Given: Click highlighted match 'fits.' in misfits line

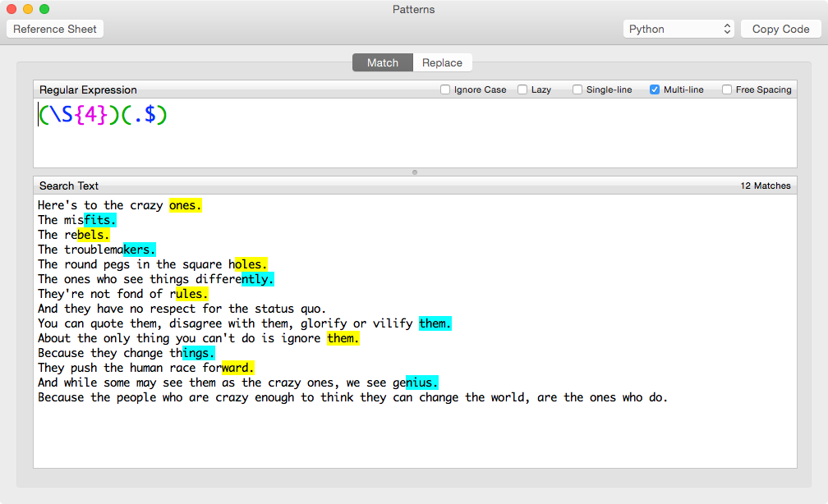Looking at the screenshot, I should [100, 220].
